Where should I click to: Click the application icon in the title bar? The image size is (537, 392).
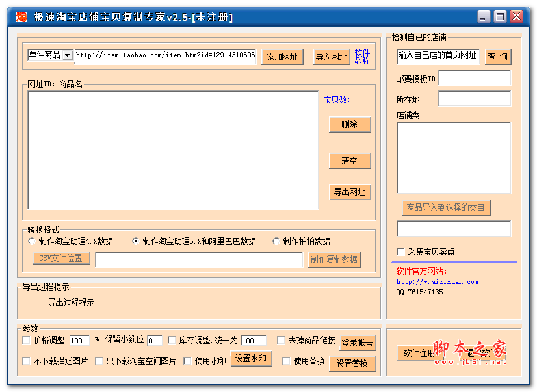pyautogui.click(x=19, y=17)
